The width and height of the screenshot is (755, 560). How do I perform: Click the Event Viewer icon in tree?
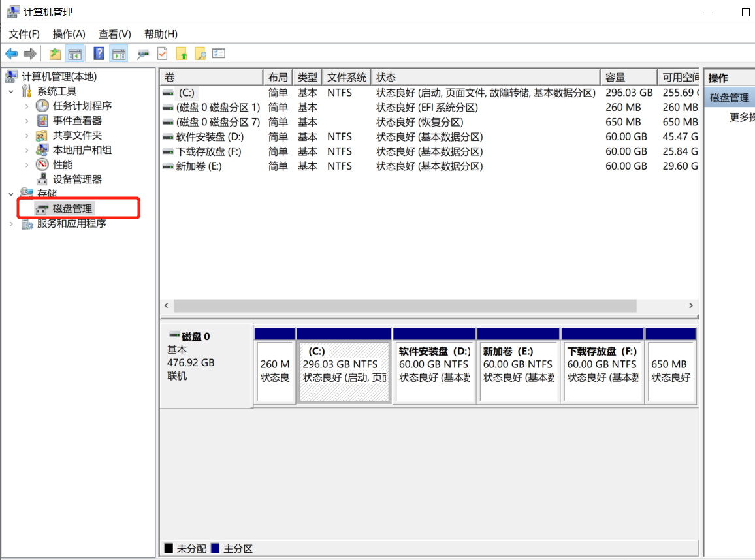tap(42, 121)
